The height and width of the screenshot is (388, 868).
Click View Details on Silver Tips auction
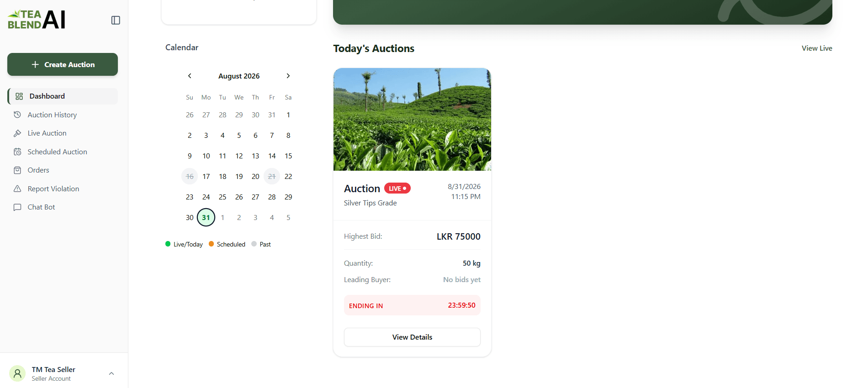(412, 337)
